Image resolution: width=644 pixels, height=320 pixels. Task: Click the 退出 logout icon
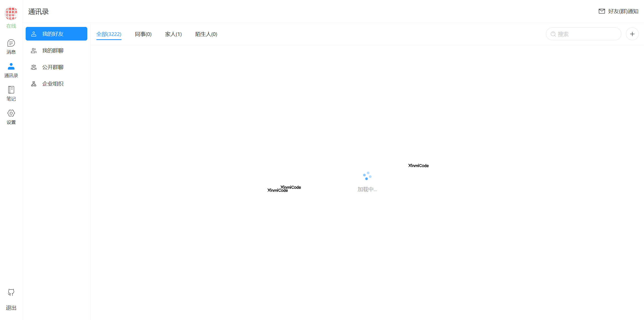coord(11,293)
